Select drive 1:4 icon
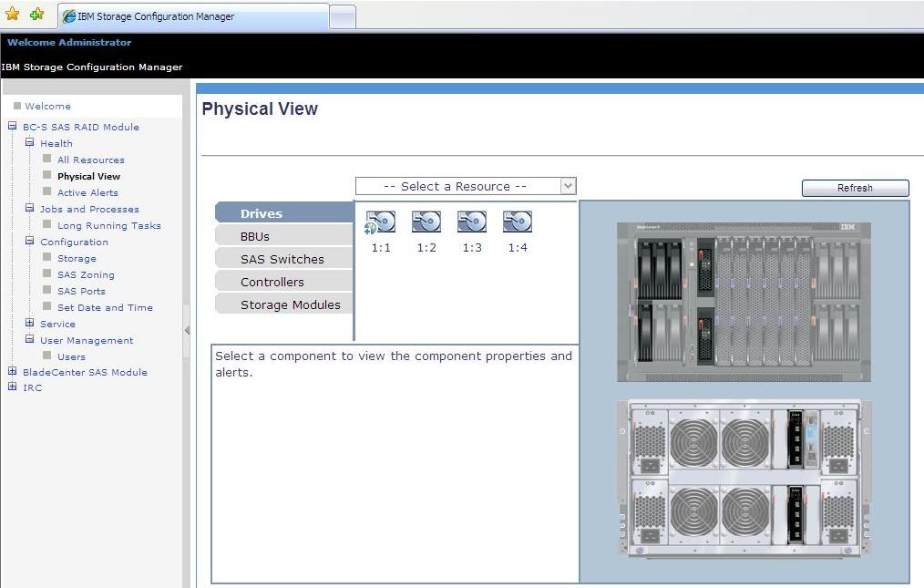The height and width of the screenshot is (588, 924). click(x=518, y=222)
